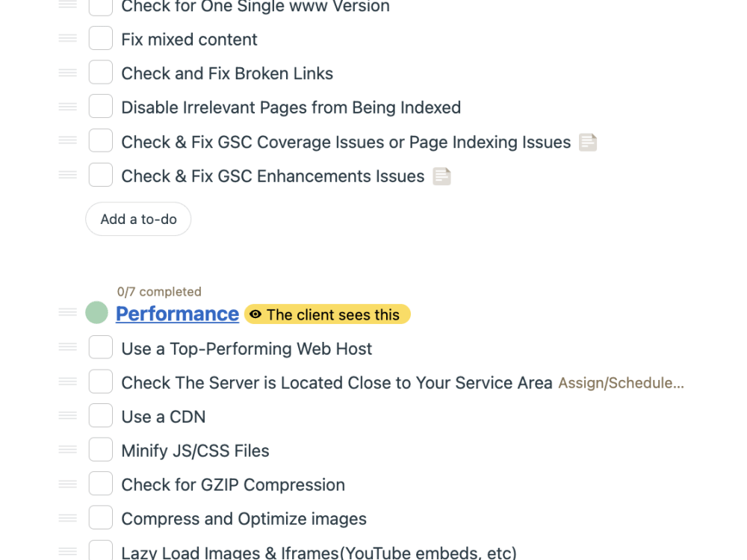Image resolution: width=747 pixels, height=560 pixels.
Task: Open Assign/Schedule options for server location task
Action: coord(622,383)
